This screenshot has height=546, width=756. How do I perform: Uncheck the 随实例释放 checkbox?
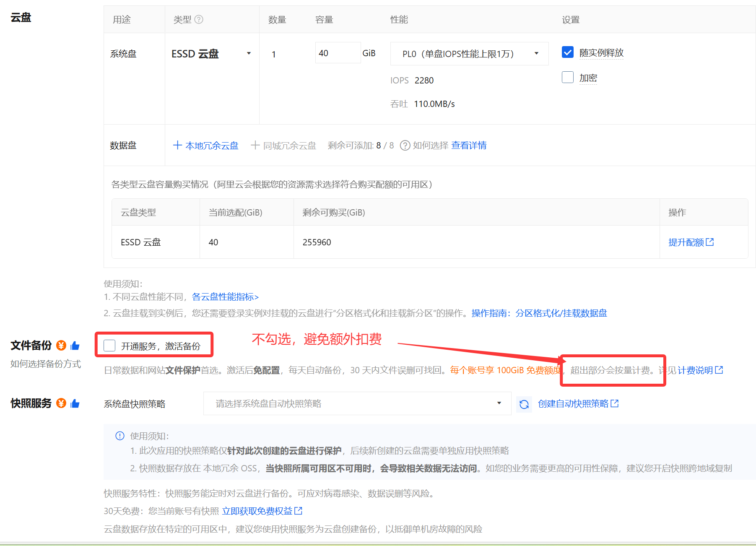point(567,52)
